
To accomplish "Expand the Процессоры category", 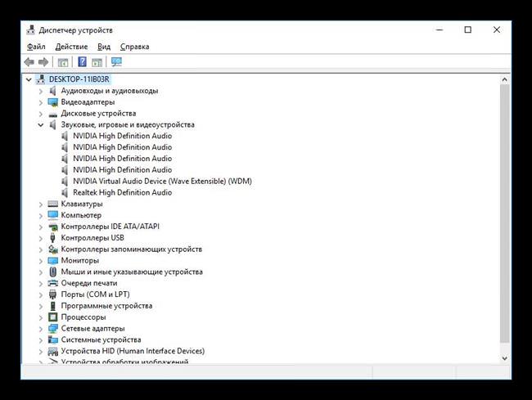I will [41, 317].
